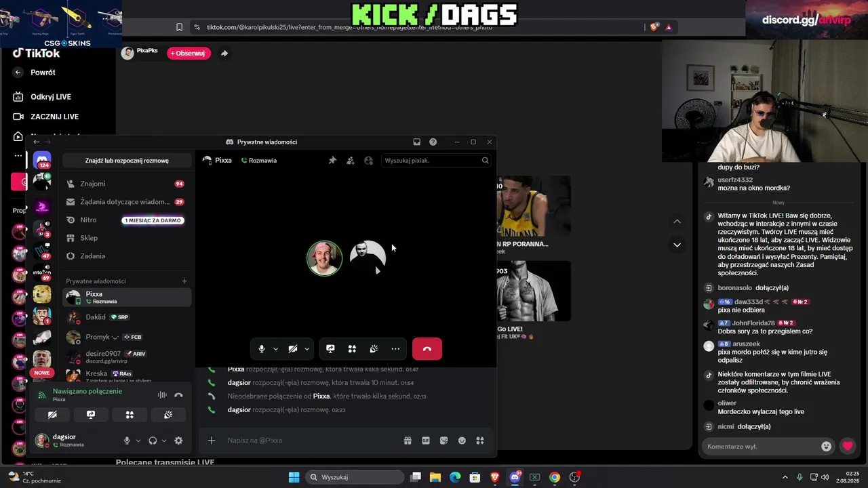Start screen share from the call controls
Viewport: 868px width, 488px height.
click(330, 349)
